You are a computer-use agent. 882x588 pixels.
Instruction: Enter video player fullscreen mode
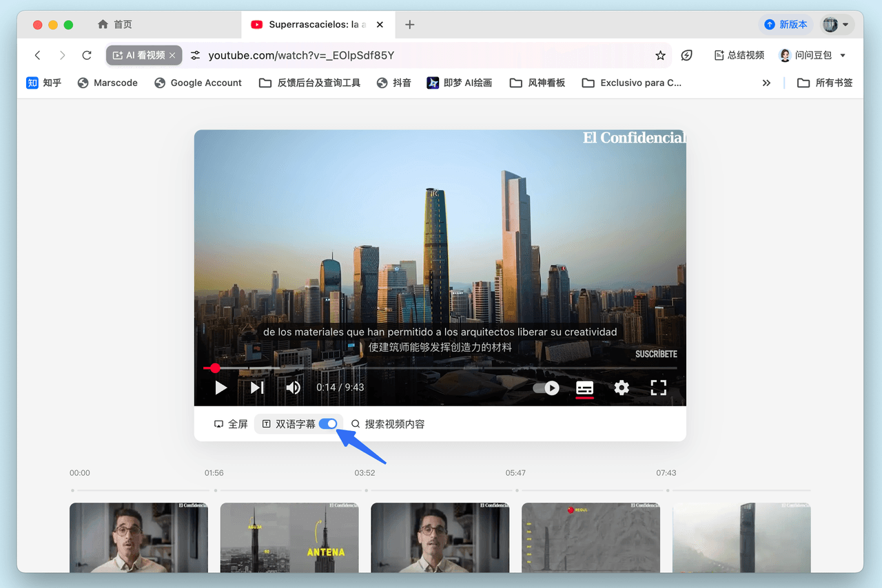658,388
